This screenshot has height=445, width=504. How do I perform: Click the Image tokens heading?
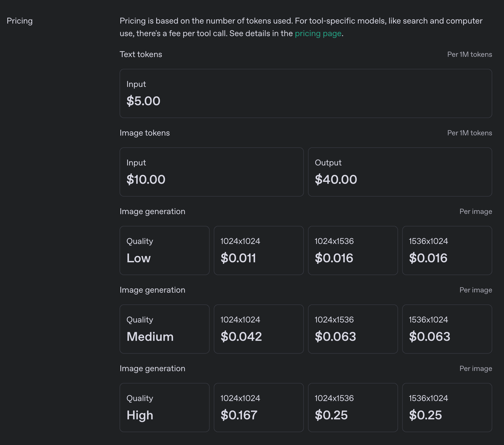coord(144,133)
